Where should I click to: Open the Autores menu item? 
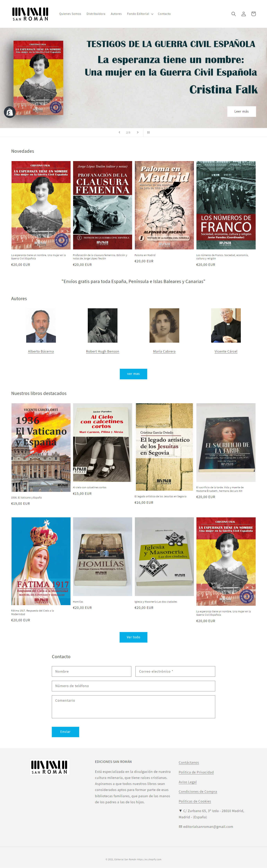tap(116, 14)
